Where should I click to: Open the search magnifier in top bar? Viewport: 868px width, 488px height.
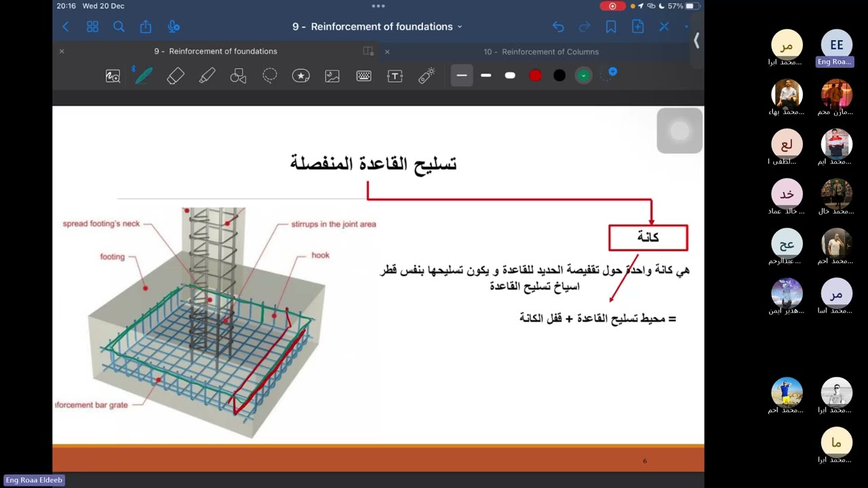(x=119, y=26)
